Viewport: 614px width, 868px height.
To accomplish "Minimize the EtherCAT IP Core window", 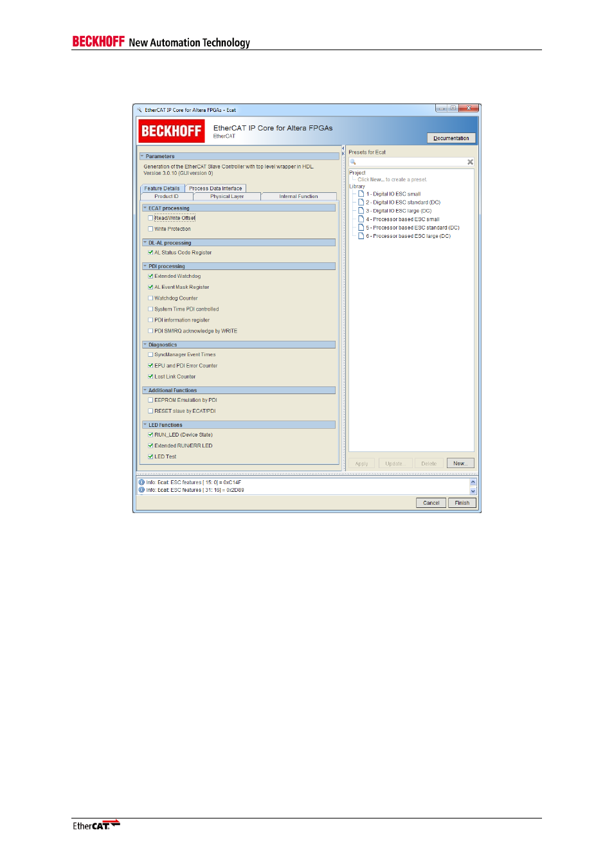I will tap(442, 108).
